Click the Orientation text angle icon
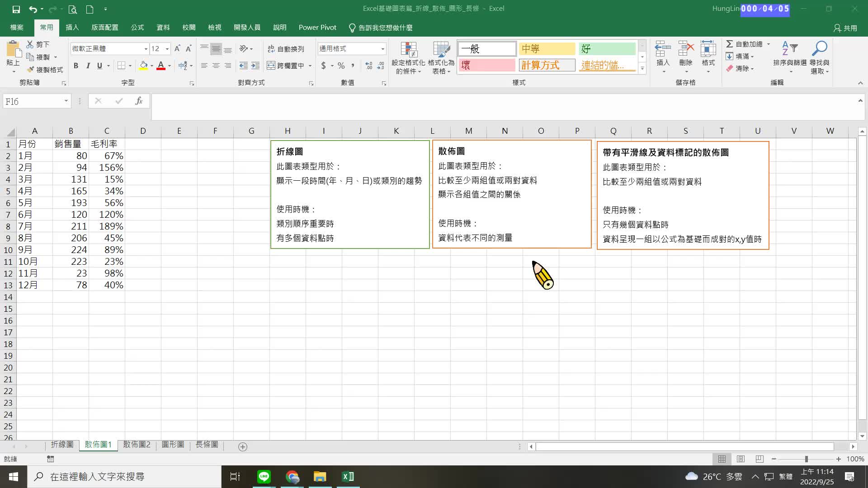Viewport: 868px width, 488px height. point(244,48)
